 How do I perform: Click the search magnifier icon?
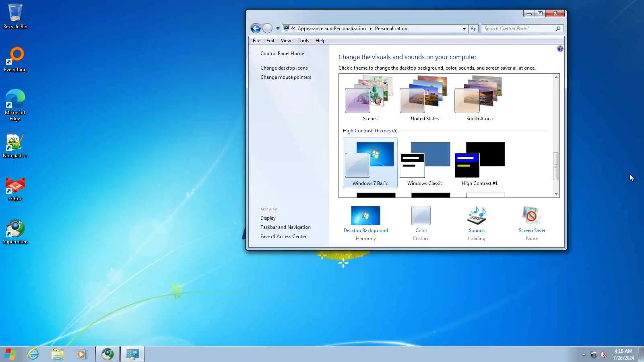[x=558, y=29]
